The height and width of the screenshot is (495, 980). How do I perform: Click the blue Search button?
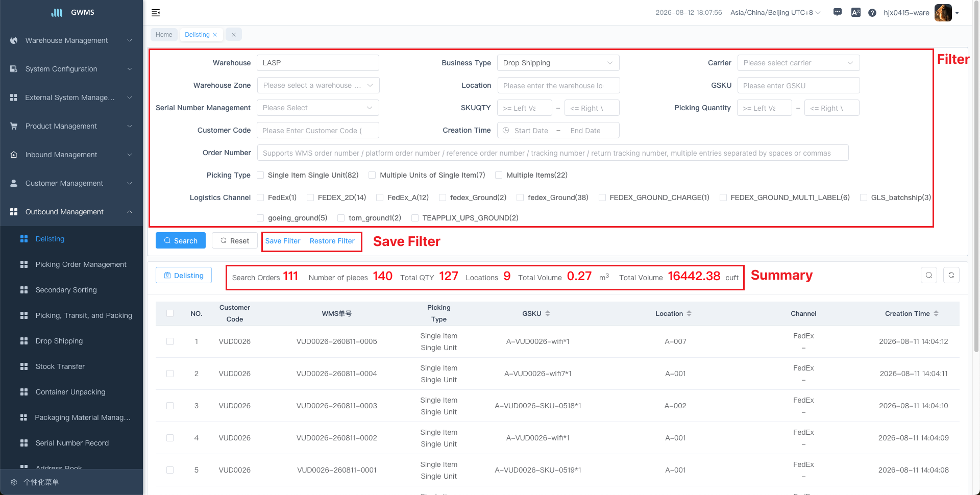click(x=181, y=240)
